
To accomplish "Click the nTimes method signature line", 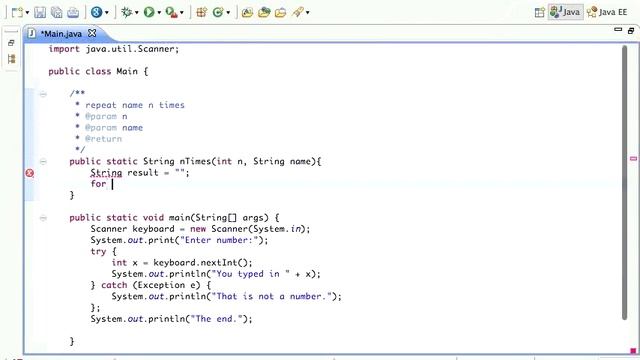I will point(195,161).
